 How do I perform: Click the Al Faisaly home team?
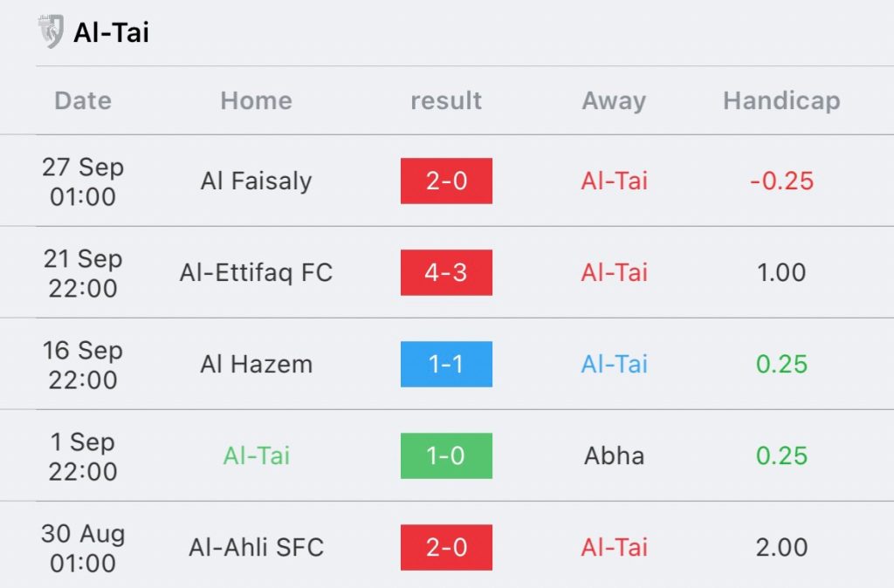pos(256,181)
